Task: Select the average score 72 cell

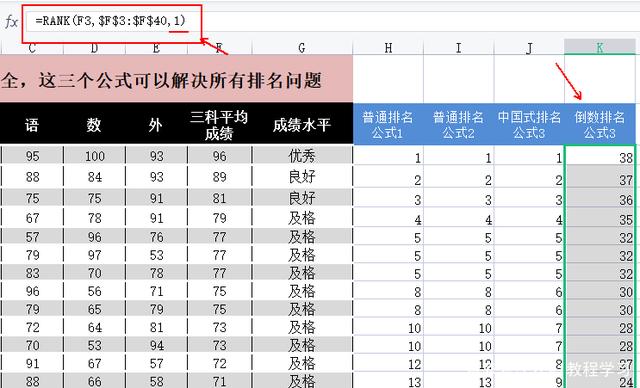Action: [x=220, y=363]
